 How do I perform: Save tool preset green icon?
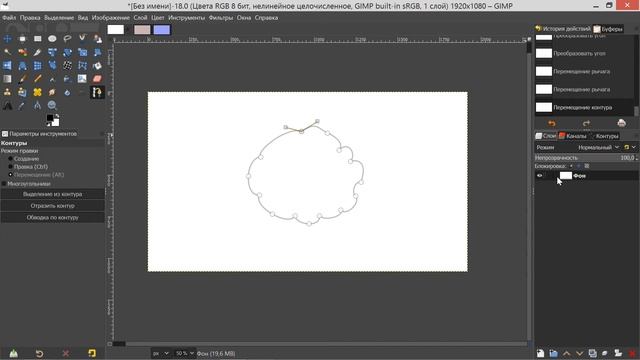[13, 353]
